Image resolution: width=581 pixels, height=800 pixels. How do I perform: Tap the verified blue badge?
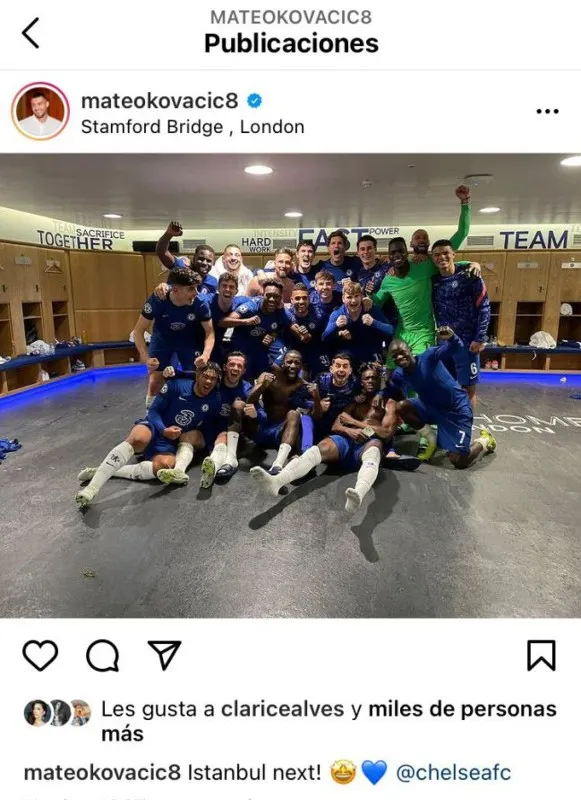point(254,101)
